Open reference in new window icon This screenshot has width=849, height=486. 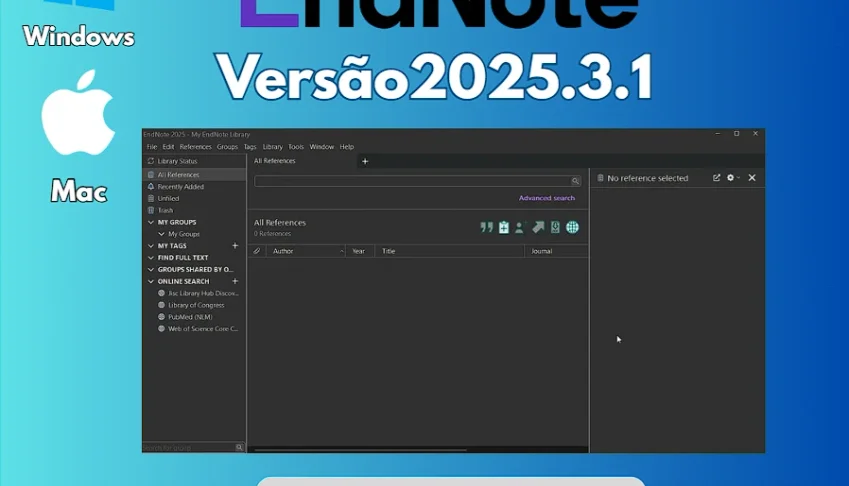click(x=716, y=178)
